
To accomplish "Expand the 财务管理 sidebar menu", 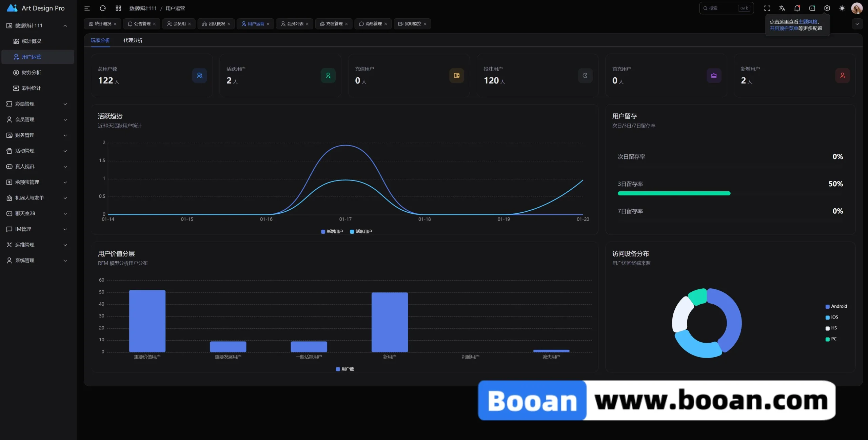I will click(x=38, y=135).
